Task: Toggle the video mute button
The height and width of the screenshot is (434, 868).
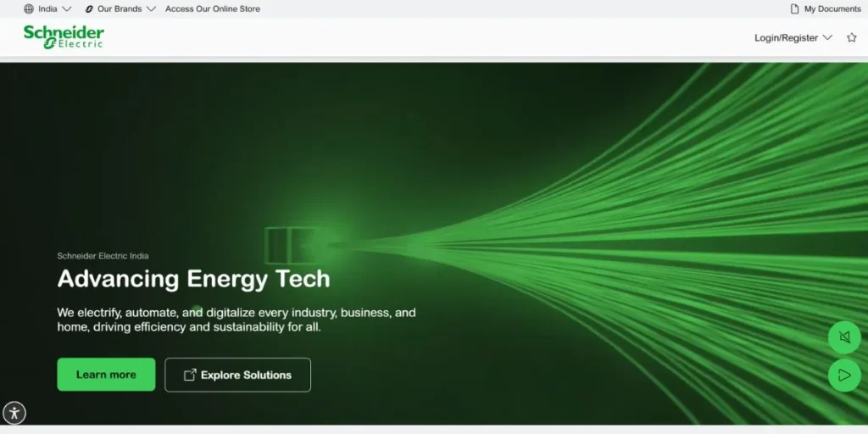Action: pyautogui.click(x=845, y=337)
